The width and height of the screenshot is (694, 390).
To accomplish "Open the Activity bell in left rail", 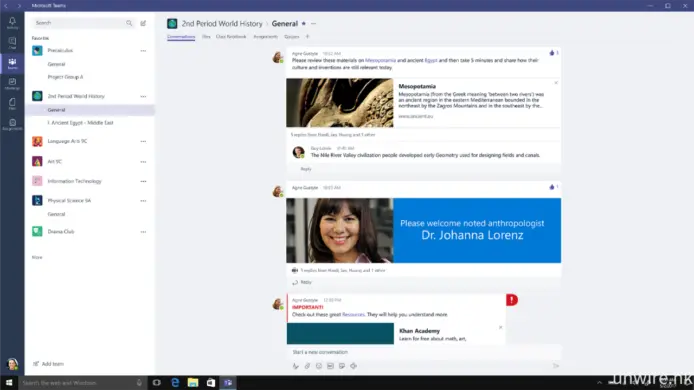I will coord(12,23).
